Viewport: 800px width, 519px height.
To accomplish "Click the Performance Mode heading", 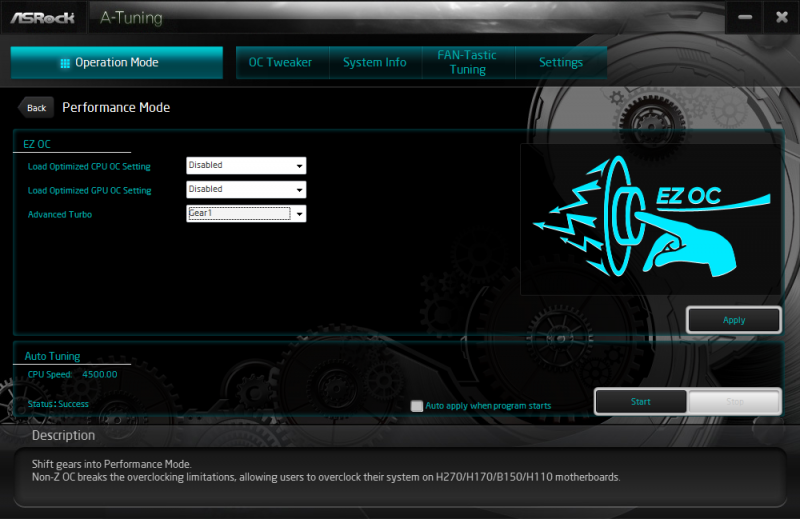I will click(116, 108).
